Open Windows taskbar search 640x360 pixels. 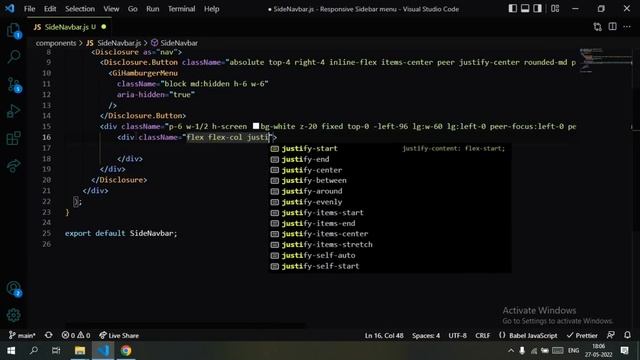click(x=33, y=351)
